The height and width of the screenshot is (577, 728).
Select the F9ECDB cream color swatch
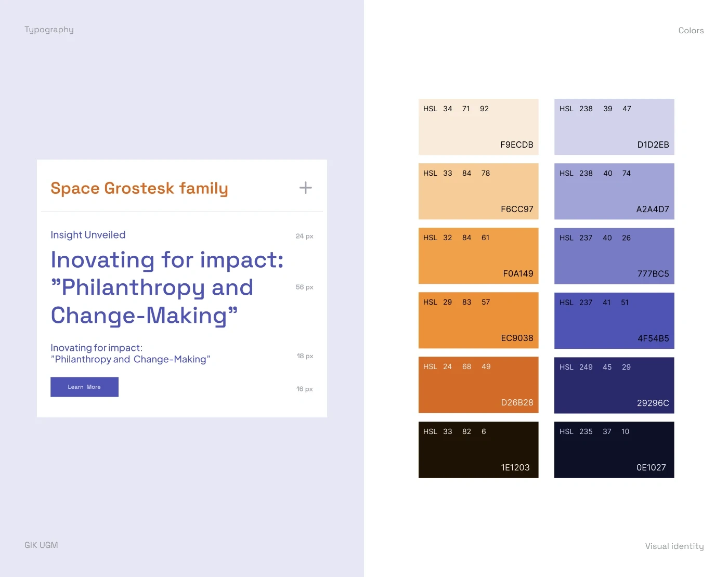coord(478,127)
